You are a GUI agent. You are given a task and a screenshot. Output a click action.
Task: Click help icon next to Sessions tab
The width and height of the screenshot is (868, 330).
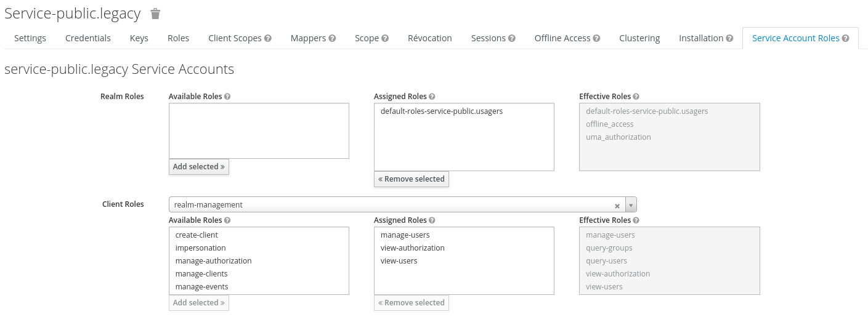click(512, 38)
